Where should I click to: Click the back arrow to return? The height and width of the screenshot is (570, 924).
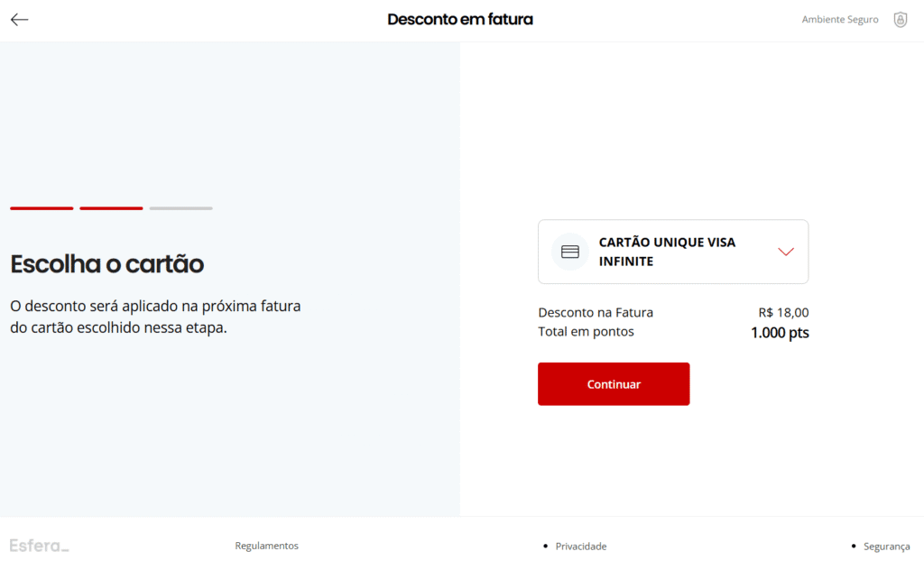point(19,19)
